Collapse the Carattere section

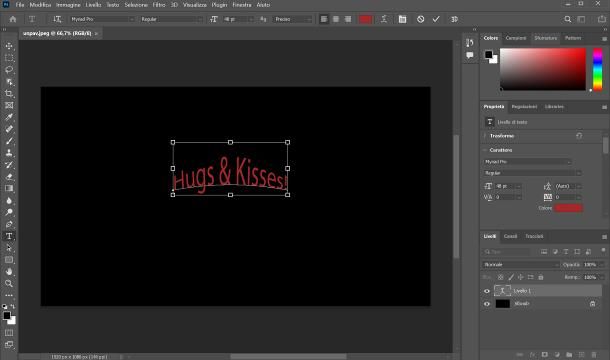[x=485, y=150]
